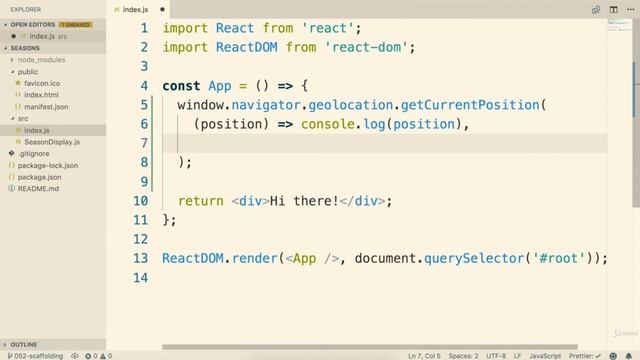This screenshot has height=360, width=640.
Task: Click 'Hi there!' text on line 10
Action: point(304,201)
